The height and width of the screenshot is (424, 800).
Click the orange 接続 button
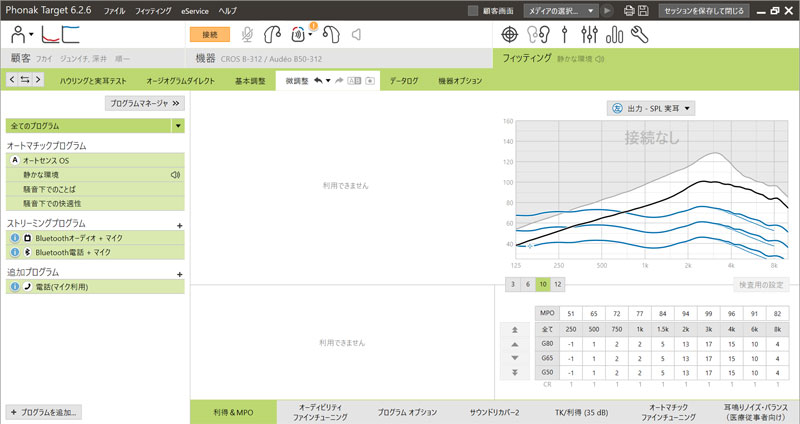click(210, 35)
